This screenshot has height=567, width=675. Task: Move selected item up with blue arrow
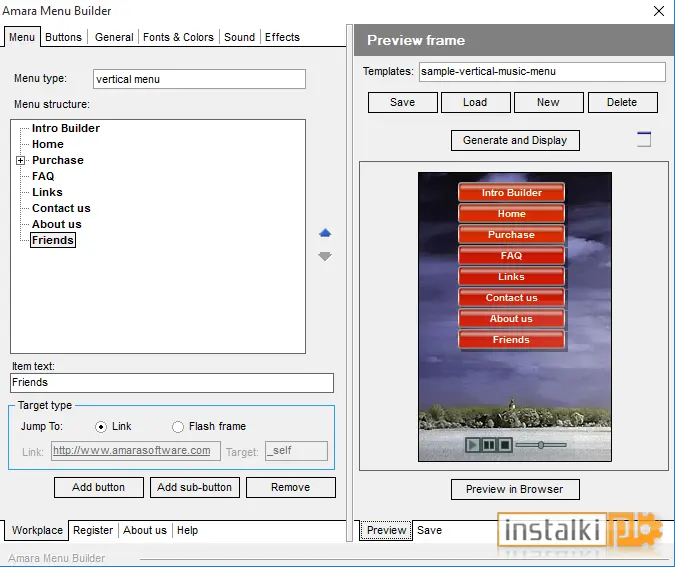point(325,233)
